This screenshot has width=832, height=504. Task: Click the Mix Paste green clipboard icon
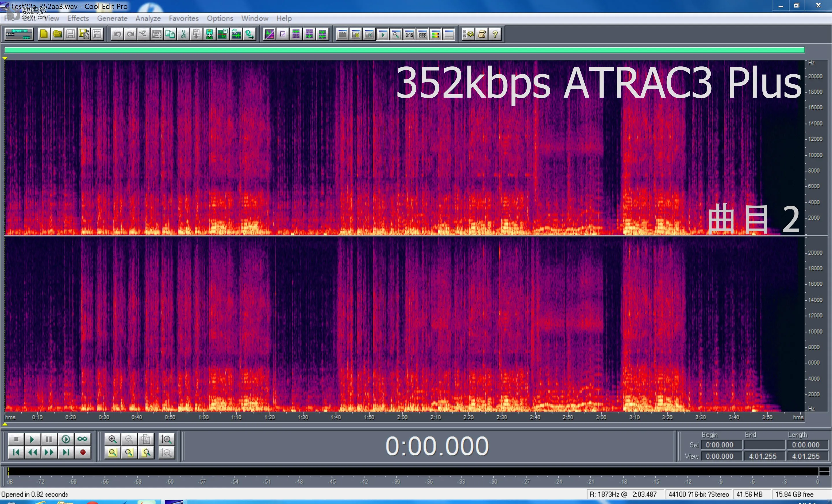click(210, 34)
